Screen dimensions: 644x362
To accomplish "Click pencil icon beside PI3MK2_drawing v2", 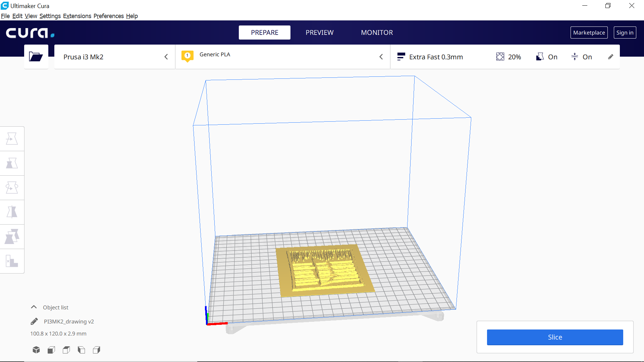I will click(34, 321).
